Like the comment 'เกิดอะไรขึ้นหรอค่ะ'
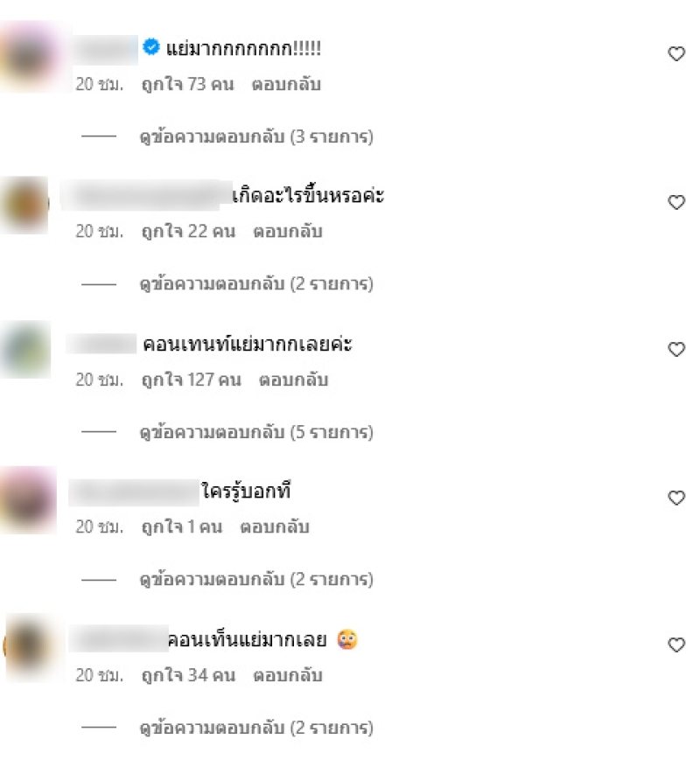Viewport: 700px width, 760px height. pos(676,202)
